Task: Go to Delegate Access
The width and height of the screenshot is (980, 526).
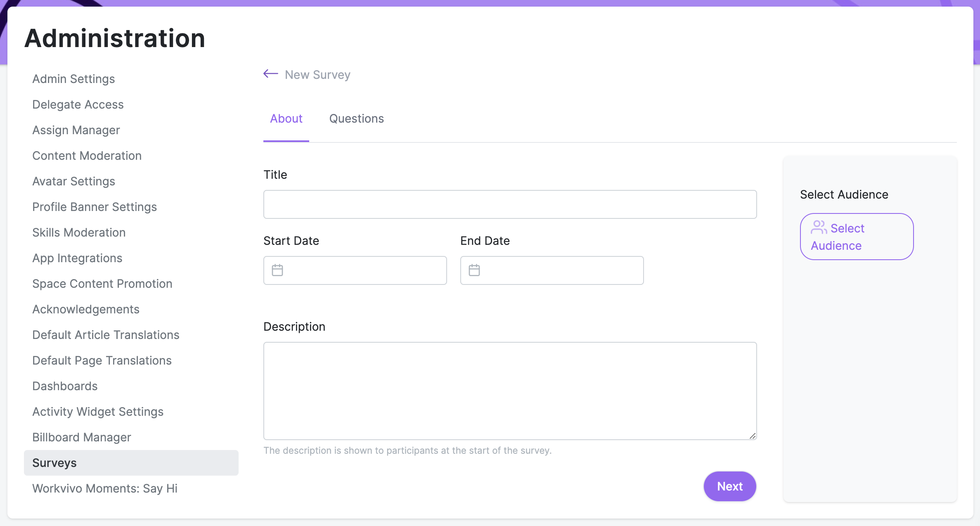Action: click(x=78, y=104)
